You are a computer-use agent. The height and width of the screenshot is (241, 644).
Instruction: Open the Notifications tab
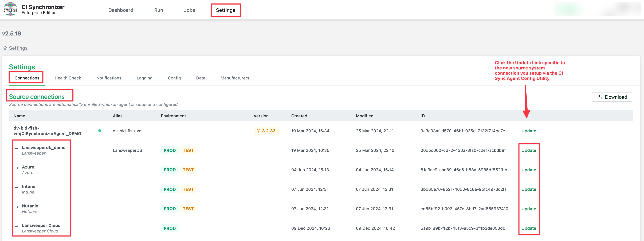tap(109, 78)
